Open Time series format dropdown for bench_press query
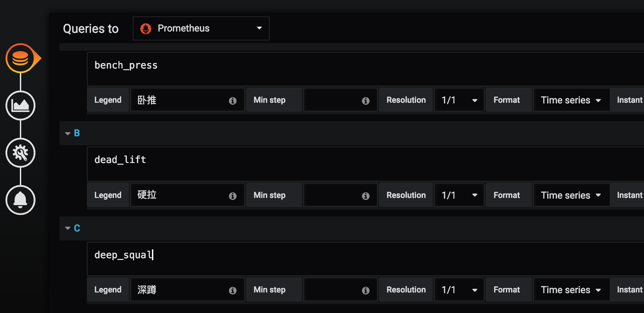The width and height of the screenshot is (644, 313). point(571,100)
